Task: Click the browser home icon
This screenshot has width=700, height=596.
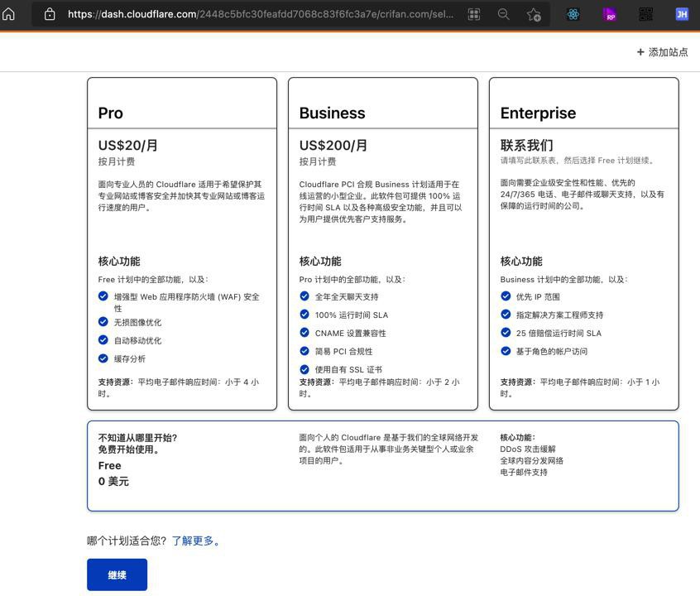Action: click(9, 14)
